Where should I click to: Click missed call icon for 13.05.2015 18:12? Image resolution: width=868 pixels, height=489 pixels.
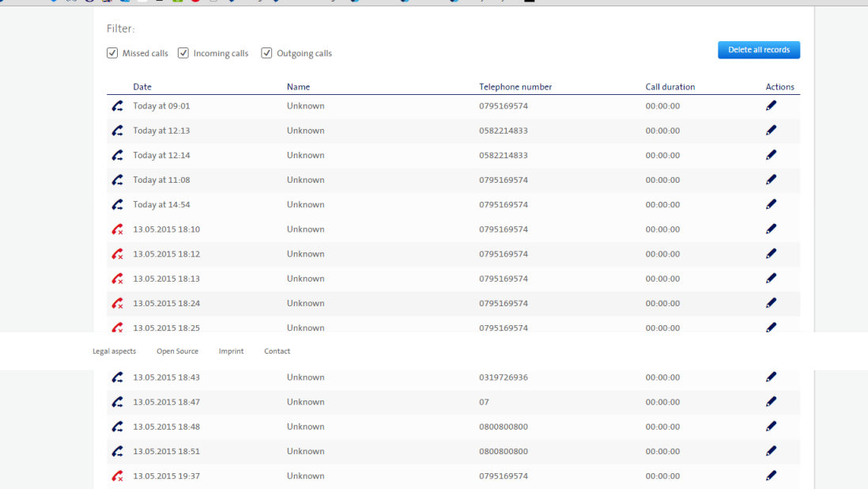[117, 254]
